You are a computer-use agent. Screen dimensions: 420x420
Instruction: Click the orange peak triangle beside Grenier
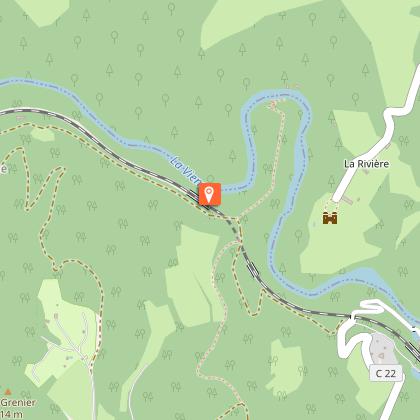[8, 391]
